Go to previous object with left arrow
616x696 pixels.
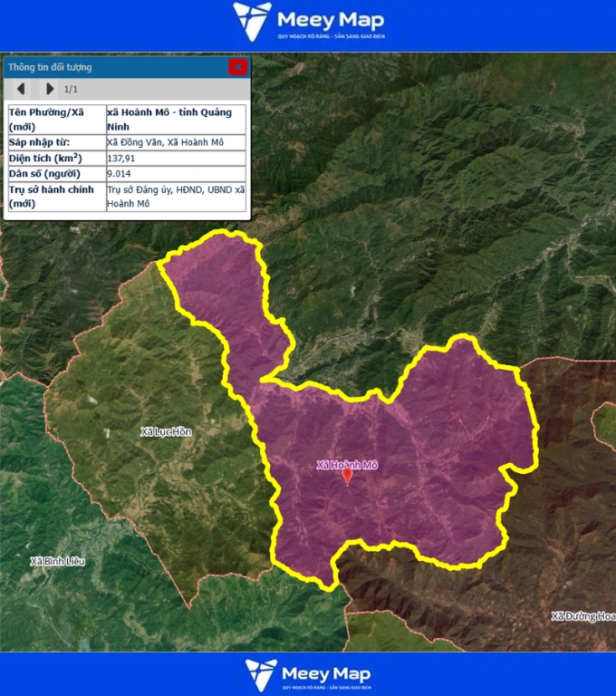click(x=21, y=89)
